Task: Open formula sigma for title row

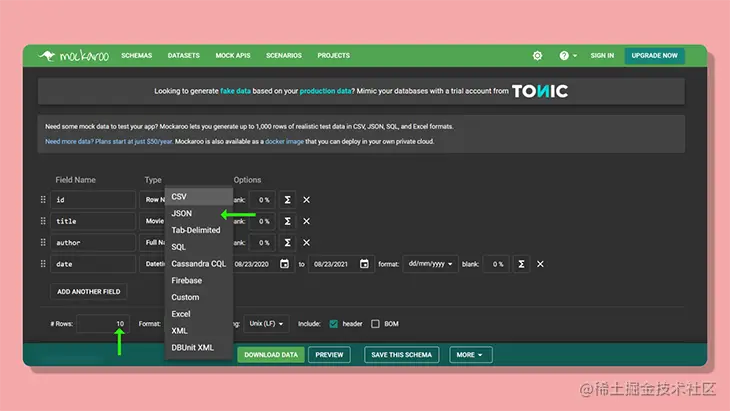Action: (287, 221)
